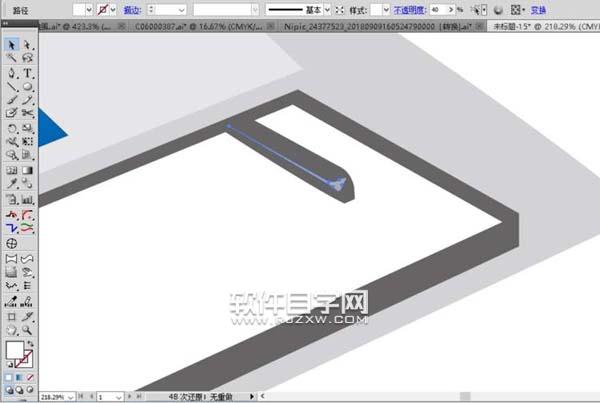Go to last artboard arrow
Screen dimensions: 600x403
(x=139, y=396)
